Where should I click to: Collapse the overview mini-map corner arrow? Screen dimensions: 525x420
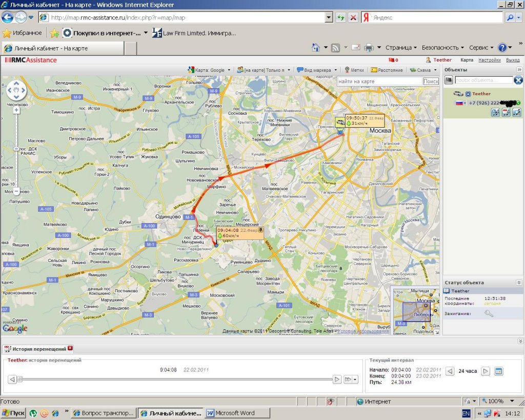coord(437,332)
